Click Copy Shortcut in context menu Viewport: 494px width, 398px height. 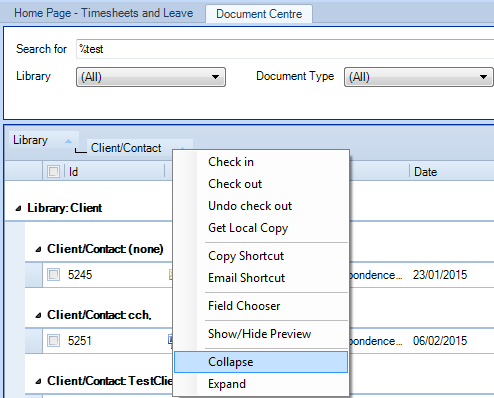click(261, 256)
